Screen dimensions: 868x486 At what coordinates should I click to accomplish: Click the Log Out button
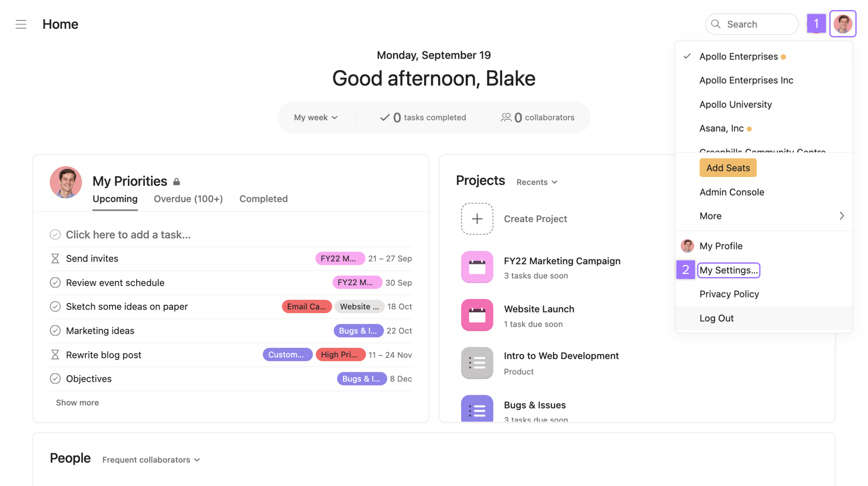point(716,318)
